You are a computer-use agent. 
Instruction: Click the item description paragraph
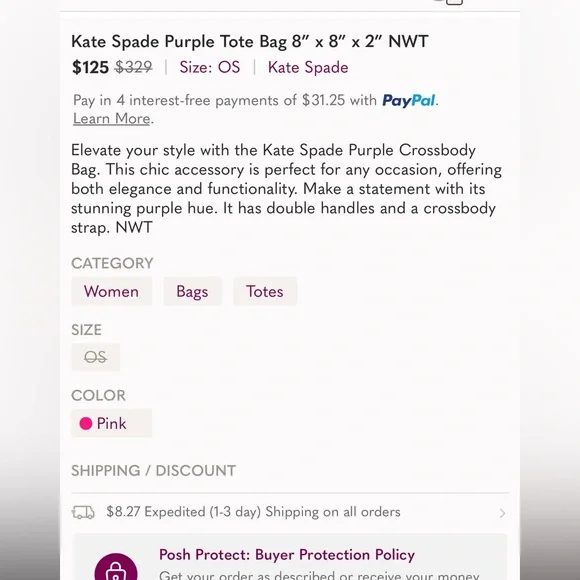[x=286, y=189]
